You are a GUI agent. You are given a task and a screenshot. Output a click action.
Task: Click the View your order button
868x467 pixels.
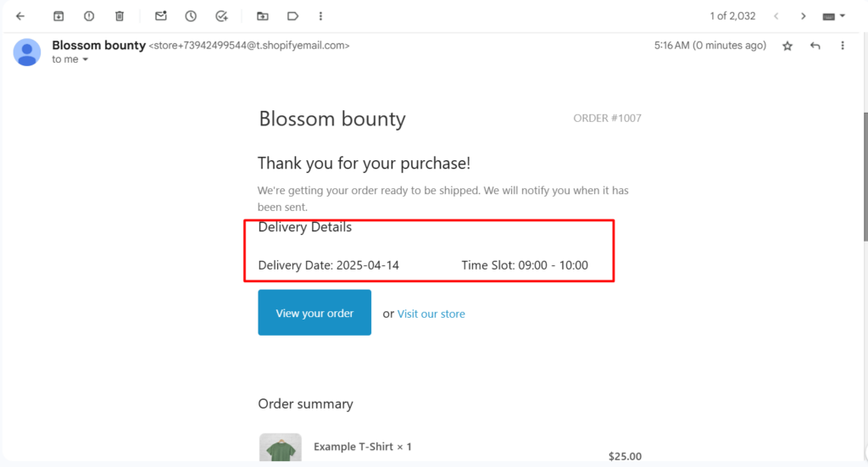tap(314, 313)
